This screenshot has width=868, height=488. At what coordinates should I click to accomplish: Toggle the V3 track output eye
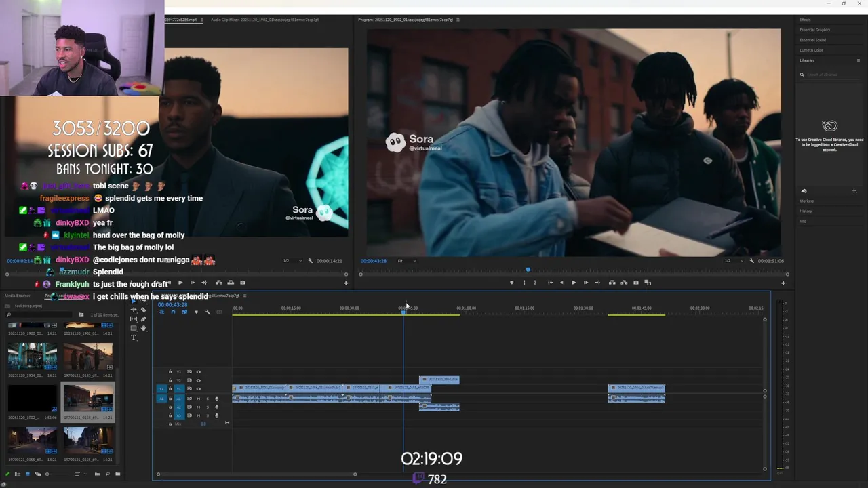click(199, 372)
